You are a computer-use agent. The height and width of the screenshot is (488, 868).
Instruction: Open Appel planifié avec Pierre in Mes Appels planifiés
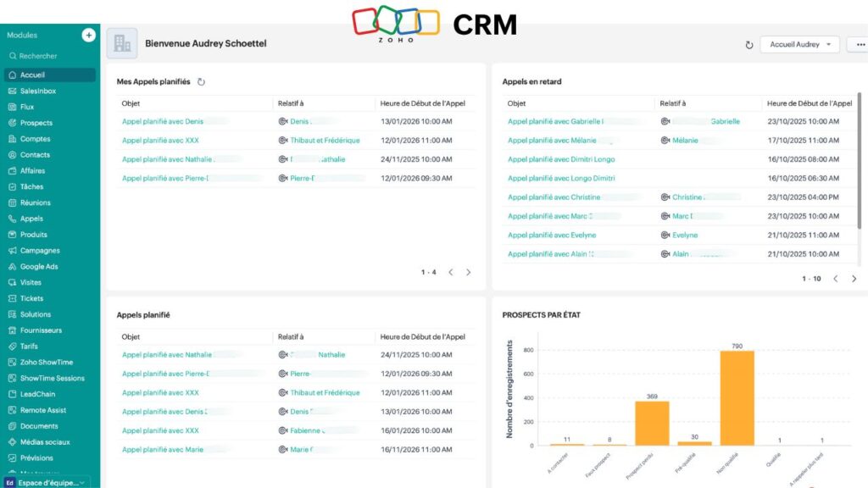165,178
